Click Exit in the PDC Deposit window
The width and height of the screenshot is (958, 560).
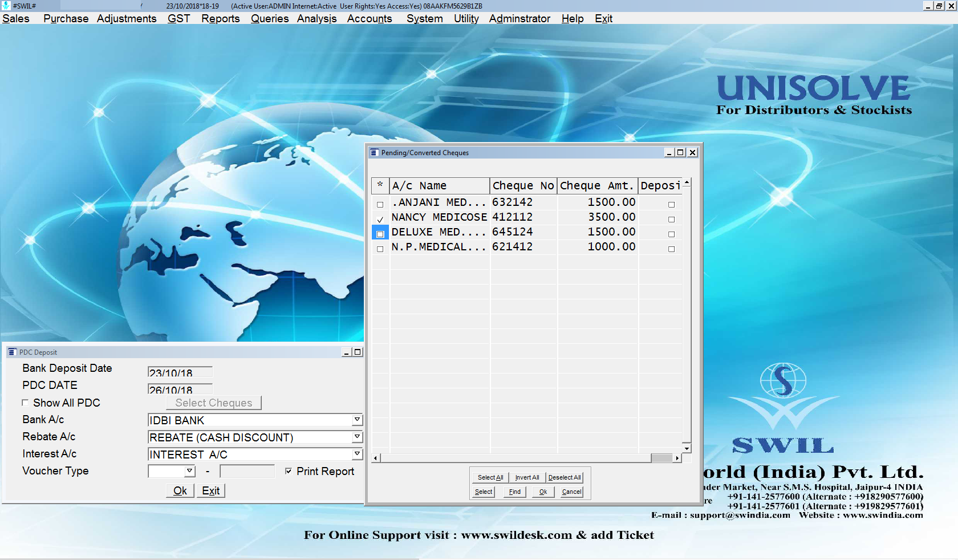(x=211, y=491)
